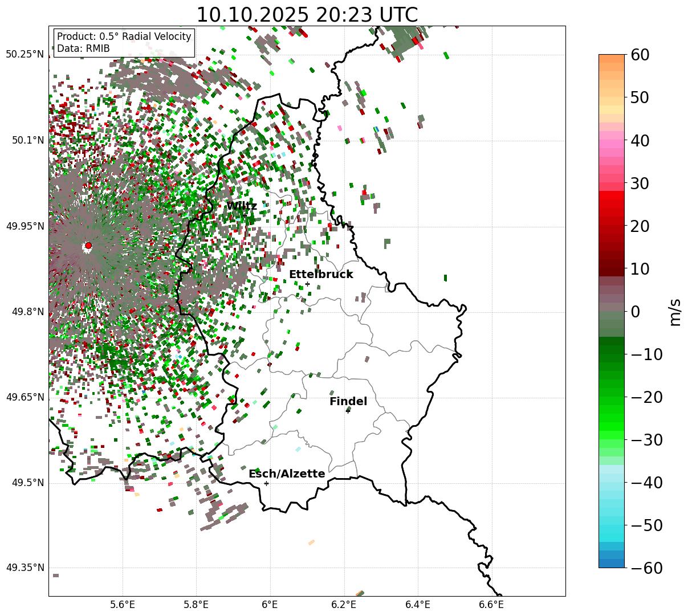Click the 49.35°N latitude tick label
688x616 pixels.
pos(25,568)
